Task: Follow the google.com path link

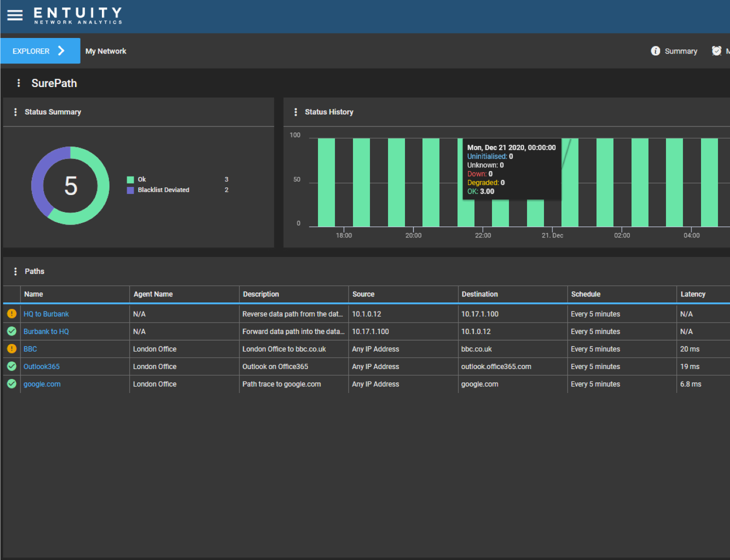Action: (42, 383)
